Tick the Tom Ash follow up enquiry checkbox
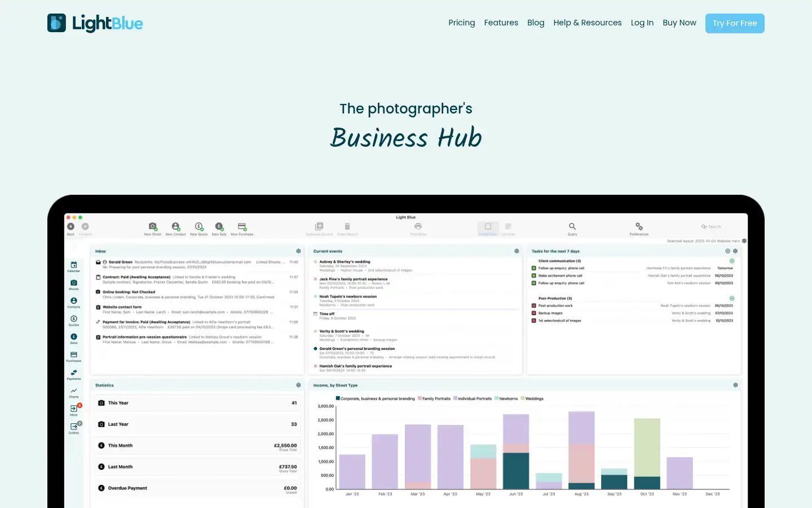 534,283
